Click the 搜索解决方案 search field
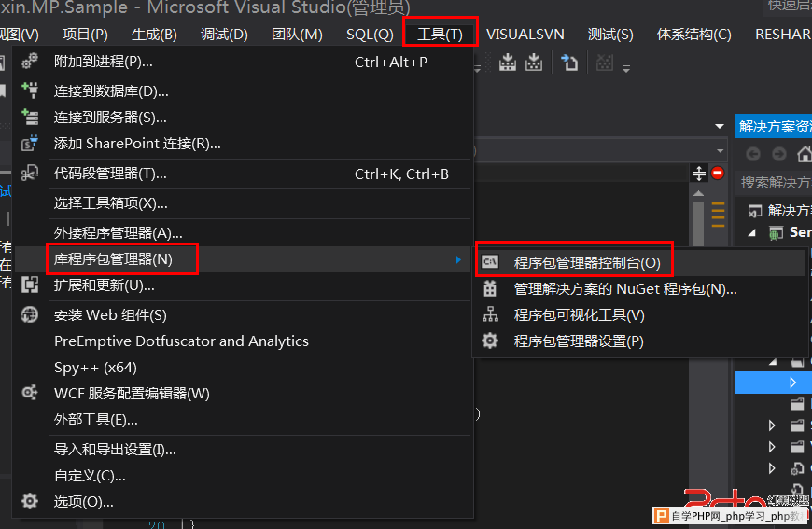Image resolution: width=812 pixels, height=529 pixels. coord(774,183)
